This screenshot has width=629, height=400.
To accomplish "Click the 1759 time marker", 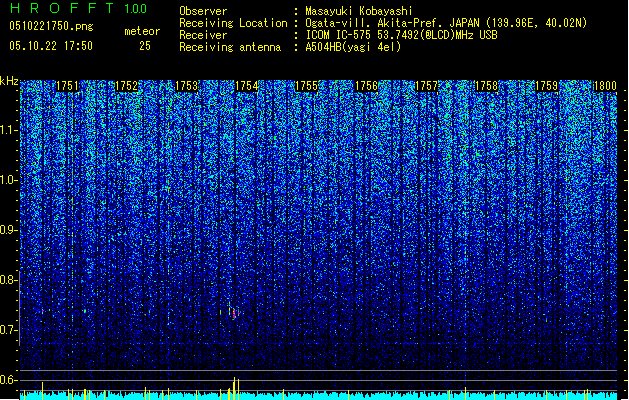I will (547, 86).
